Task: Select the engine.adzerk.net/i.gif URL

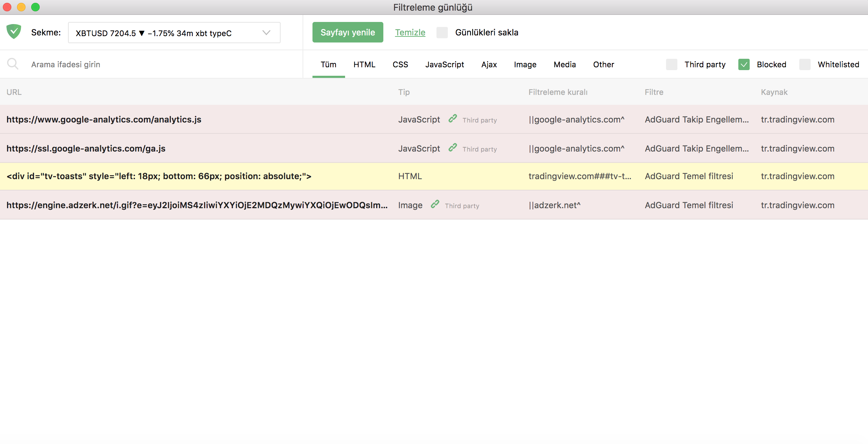Action: (x=197, y=205)
